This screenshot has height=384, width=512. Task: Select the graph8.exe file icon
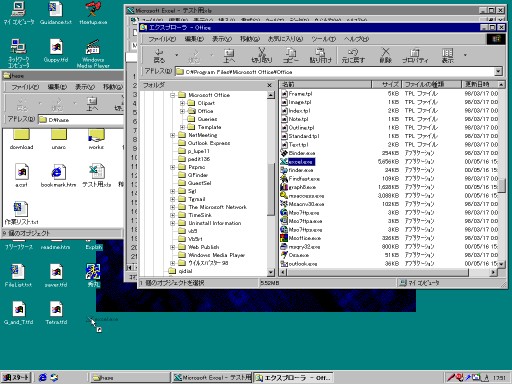[x=284, y=187]
